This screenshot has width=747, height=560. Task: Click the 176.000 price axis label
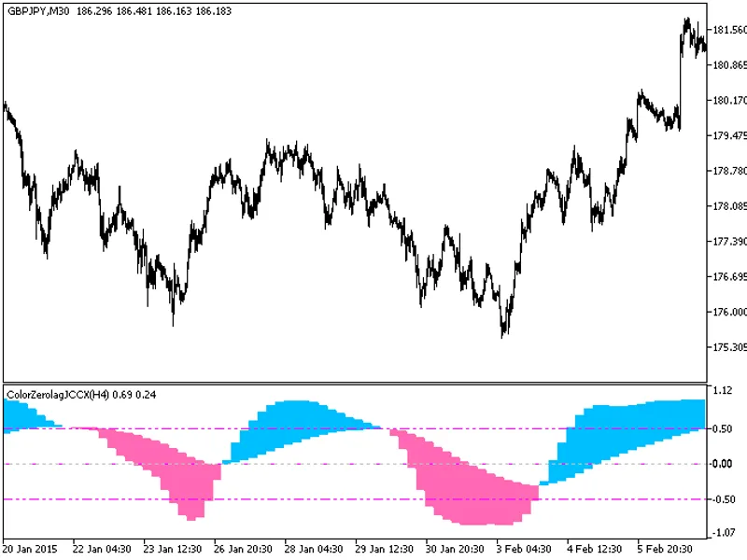(x=729, y=312)
